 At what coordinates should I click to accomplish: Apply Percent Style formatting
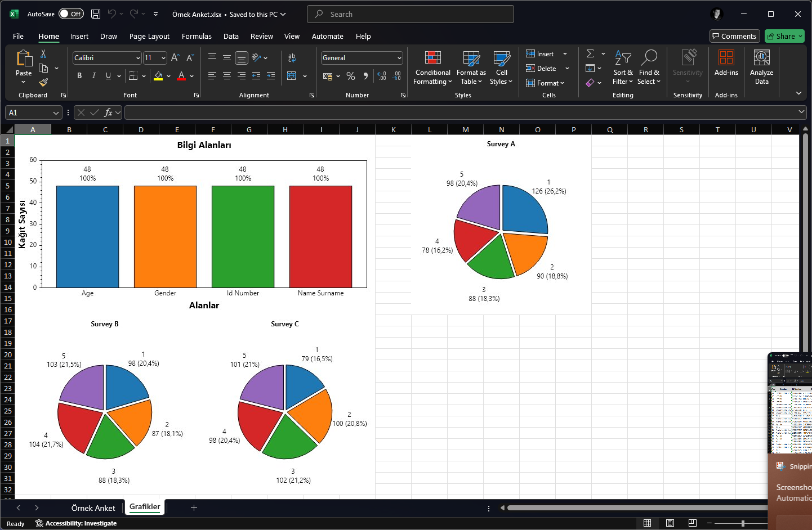tap(350, 76)
